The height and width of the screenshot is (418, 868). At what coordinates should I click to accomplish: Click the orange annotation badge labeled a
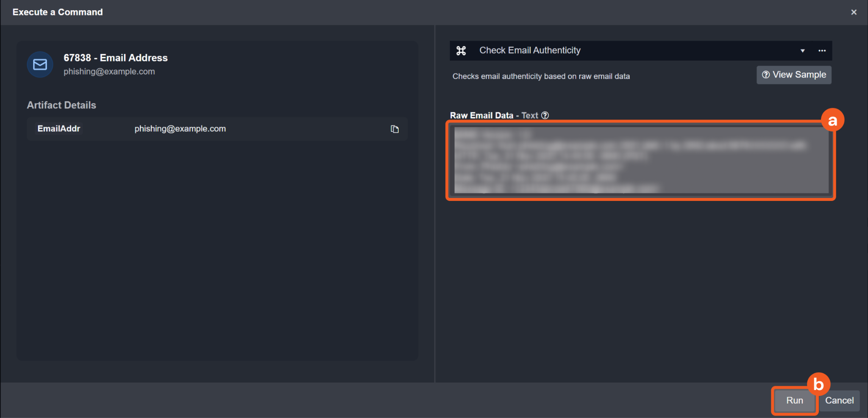coord(832,120)
